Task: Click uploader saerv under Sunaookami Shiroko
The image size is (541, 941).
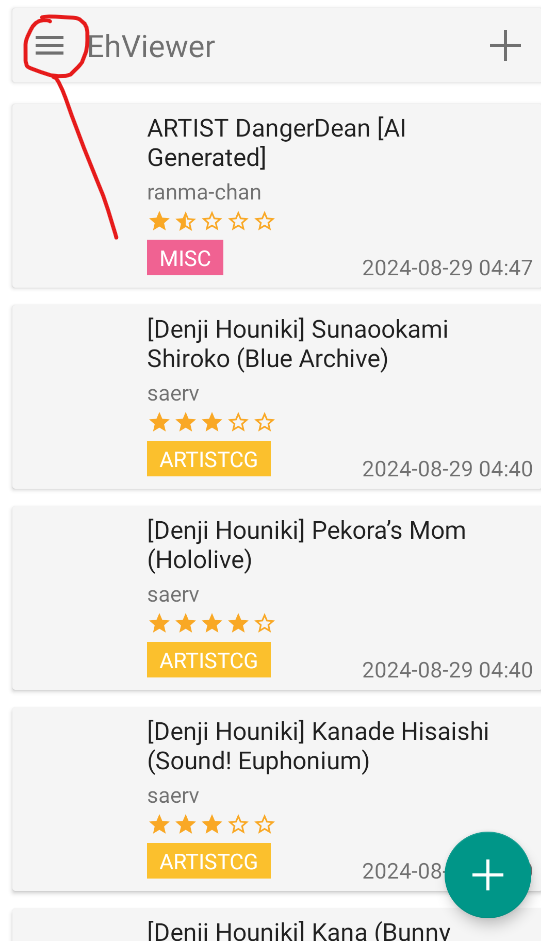Action: [173, 394]
